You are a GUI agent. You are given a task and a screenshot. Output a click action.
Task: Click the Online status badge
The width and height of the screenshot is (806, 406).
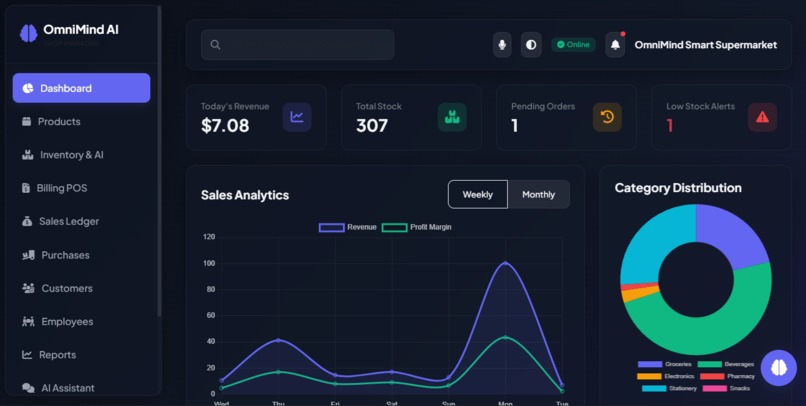pyautogui.click(x=574, y=45)
